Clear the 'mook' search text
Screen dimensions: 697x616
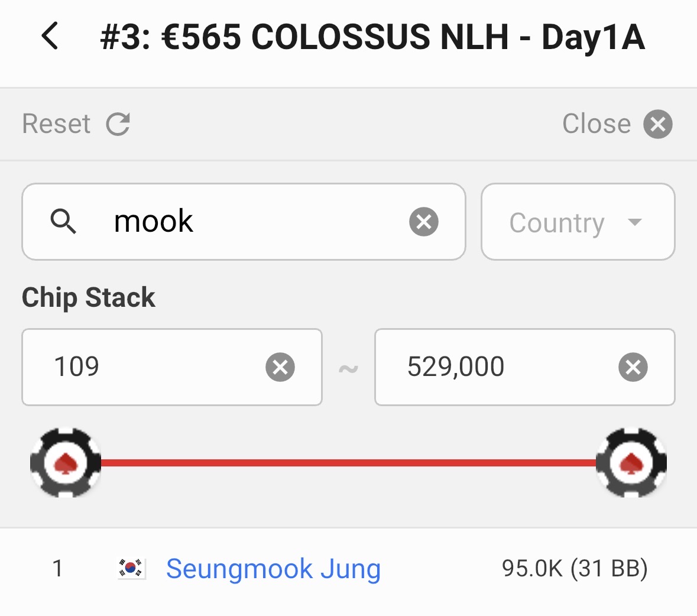coord(424,222)
